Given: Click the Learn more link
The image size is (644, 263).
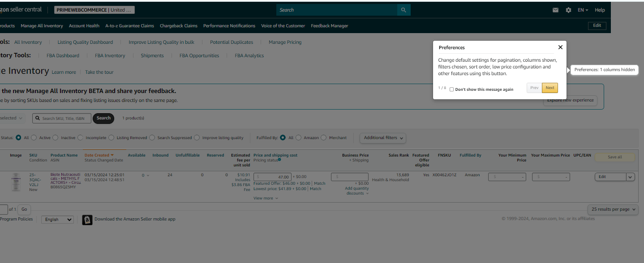Looking at the screenshot, I should [64, 72].
